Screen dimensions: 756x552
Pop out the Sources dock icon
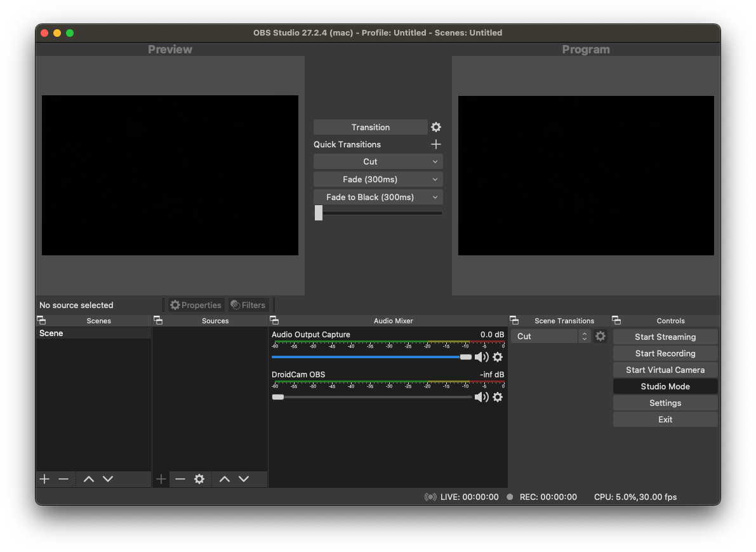tap(158, 320)
